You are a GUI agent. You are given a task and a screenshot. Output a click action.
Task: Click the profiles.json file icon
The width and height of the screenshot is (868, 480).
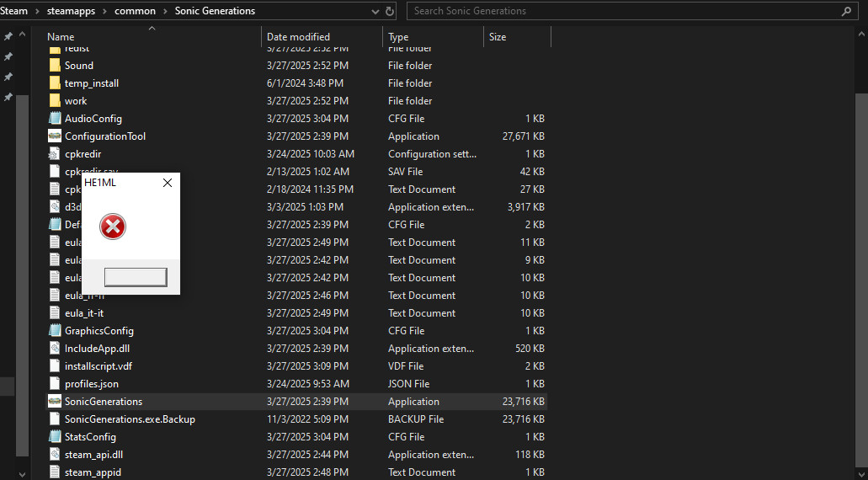(x=55, y=384)
